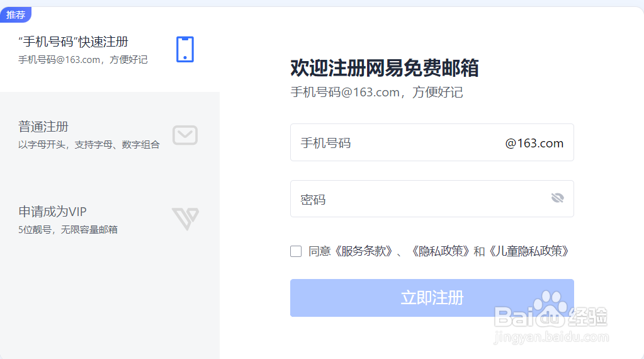Screen dimensions: 644x359
Task: Click the envelope icon for regular registration
Action: 185,135
